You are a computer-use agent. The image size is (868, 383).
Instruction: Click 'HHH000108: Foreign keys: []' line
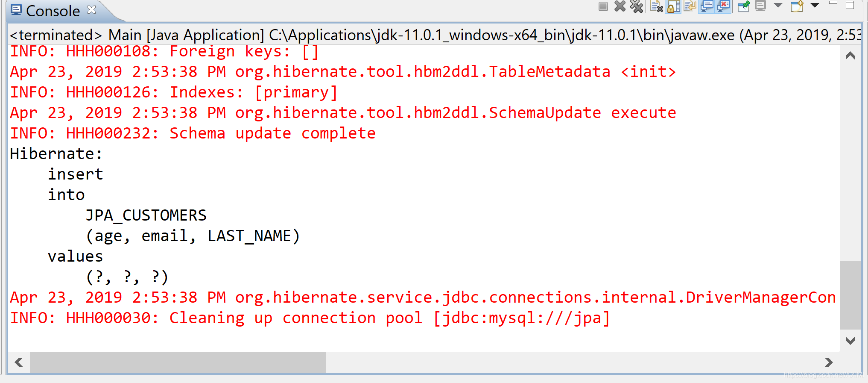coord(164,51)
